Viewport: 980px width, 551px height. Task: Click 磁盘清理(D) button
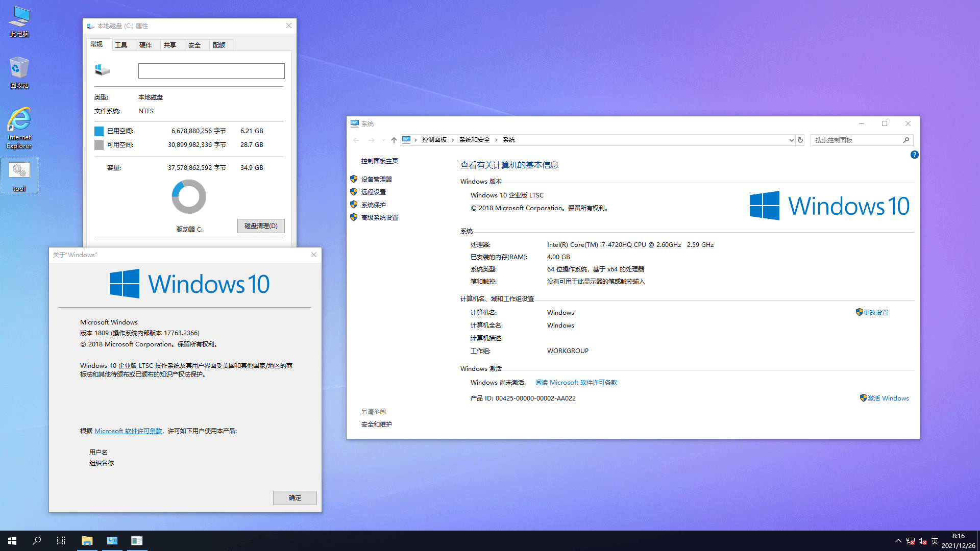coord(261,226)
